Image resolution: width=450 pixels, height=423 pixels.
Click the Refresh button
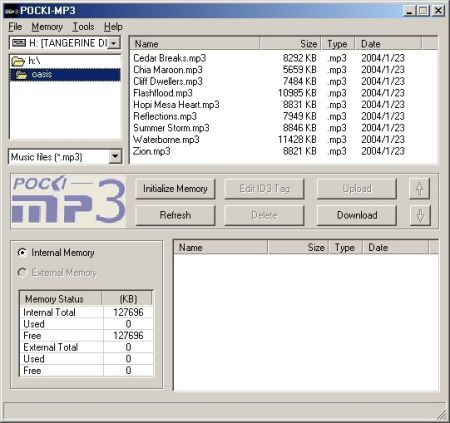point(175,215)
